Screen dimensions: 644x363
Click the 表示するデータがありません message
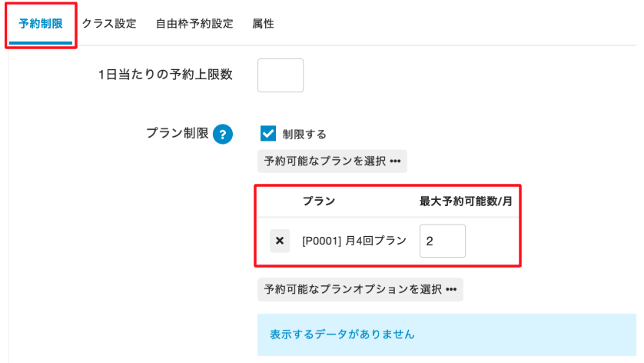[x=342, y=335]
